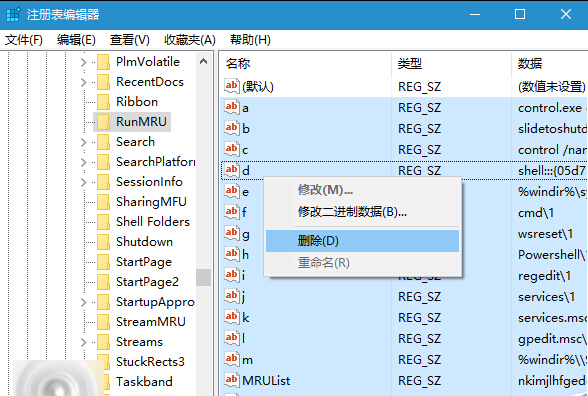Click the RecentDocs folder icon

tap(103, 82)
